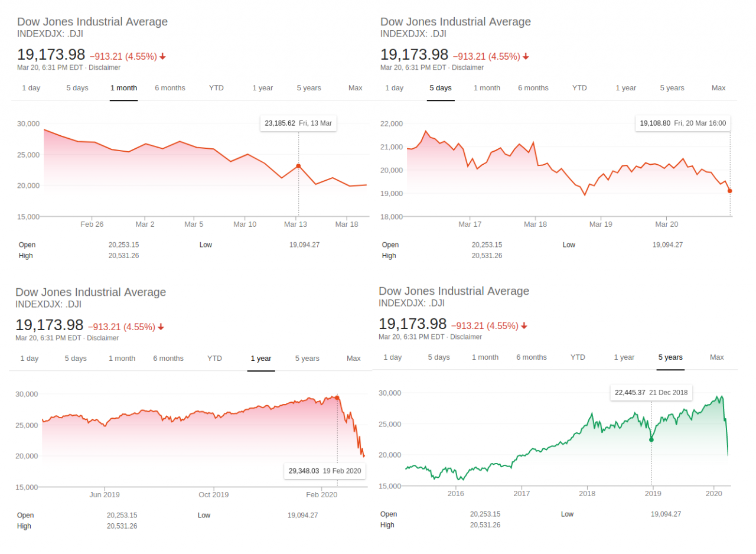Viewport: 756px width, 554px height.
Task: Open the Disclaimer link under the 1 year chart's price
Action: 102,338
